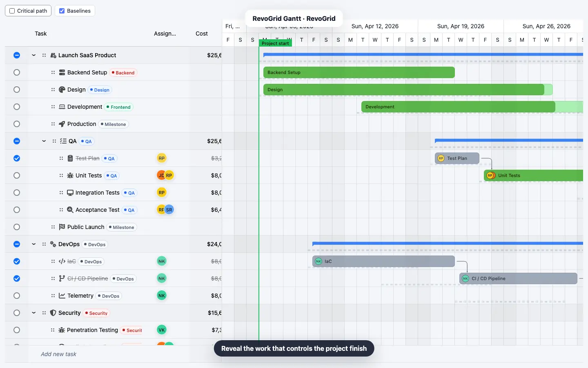Screen dimensions: 588x368
Task: Click the $24,0 cost of DevOps
Action: [214, 244]
